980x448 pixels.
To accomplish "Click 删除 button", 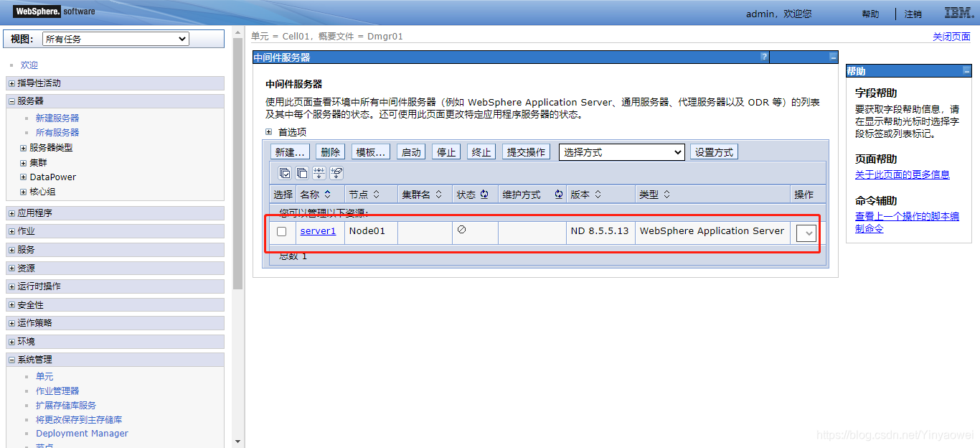I will pos(331,152).
